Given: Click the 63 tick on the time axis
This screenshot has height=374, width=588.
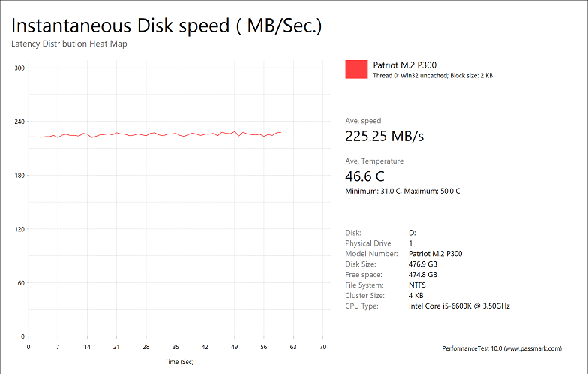Looking at the screenshot, I should (x=293, y=348).
